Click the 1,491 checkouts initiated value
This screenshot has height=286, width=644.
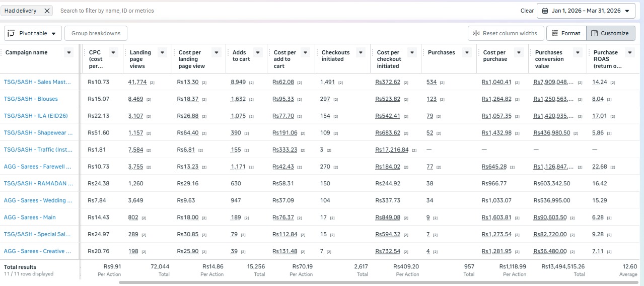(x=327, y=82)
